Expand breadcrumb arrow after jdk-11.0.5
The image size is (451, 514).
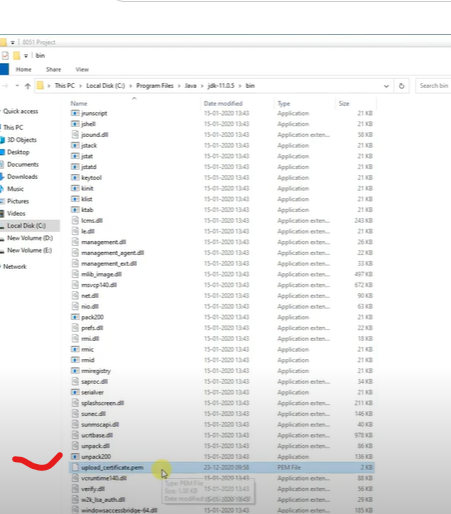(x=240, y=86)
